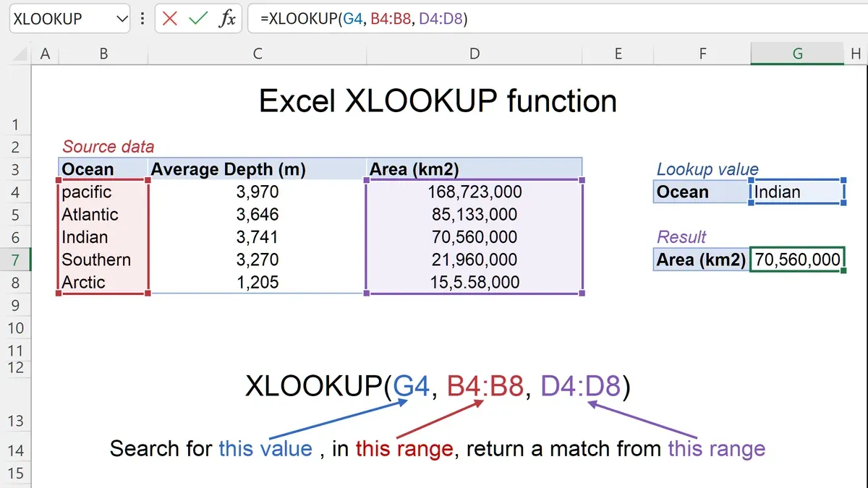Select the 'Arctic' cell
Image resolution: width=868 pixels, height=488 pixels.
pos(103,282)
